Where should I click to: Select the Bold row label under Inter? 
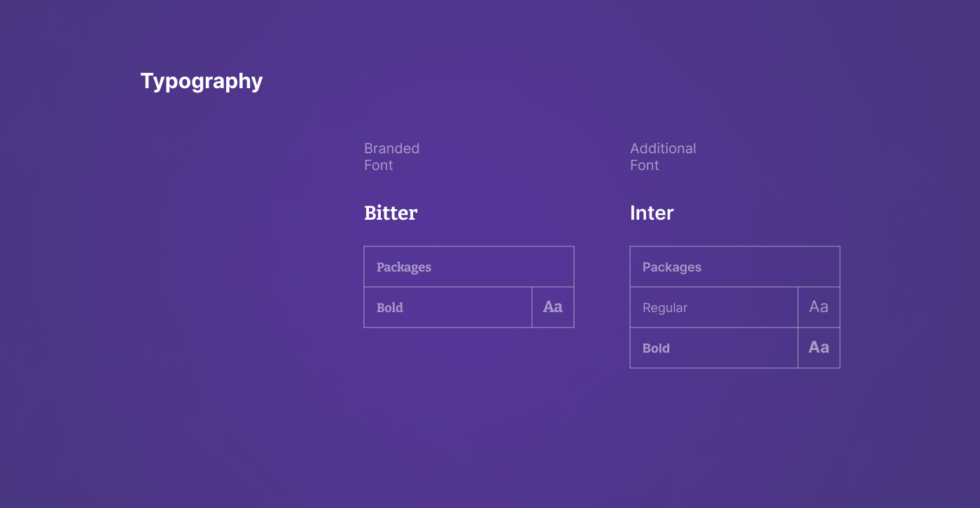[656, 348]
